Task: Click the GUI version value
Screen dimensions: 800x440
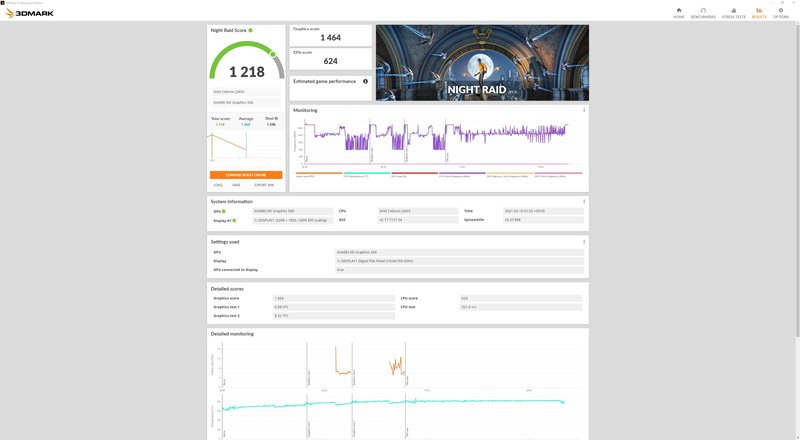Action: click(x=418, y=220)
